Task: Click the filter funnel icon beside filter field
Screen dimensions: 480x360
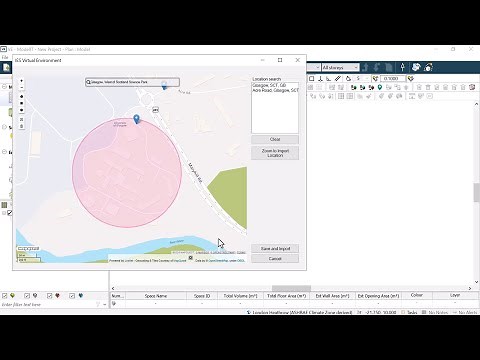Action: (x=98, y=305)
